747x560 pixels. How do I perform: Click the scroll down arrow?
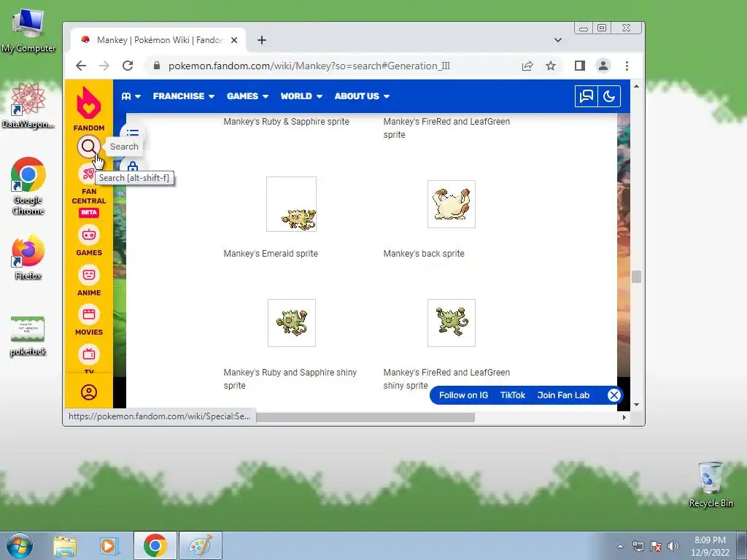[636, 405]
